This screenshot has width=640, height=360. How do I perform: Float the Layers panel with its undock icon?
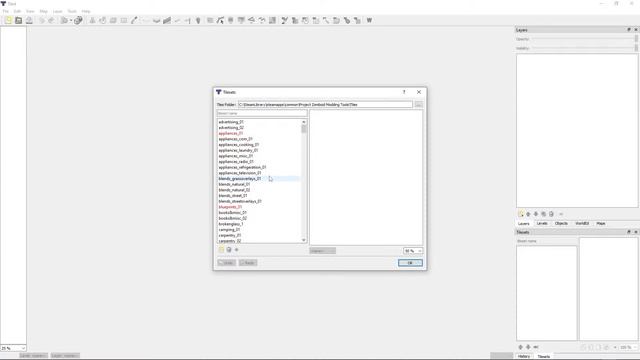click(x=629, y=30)
